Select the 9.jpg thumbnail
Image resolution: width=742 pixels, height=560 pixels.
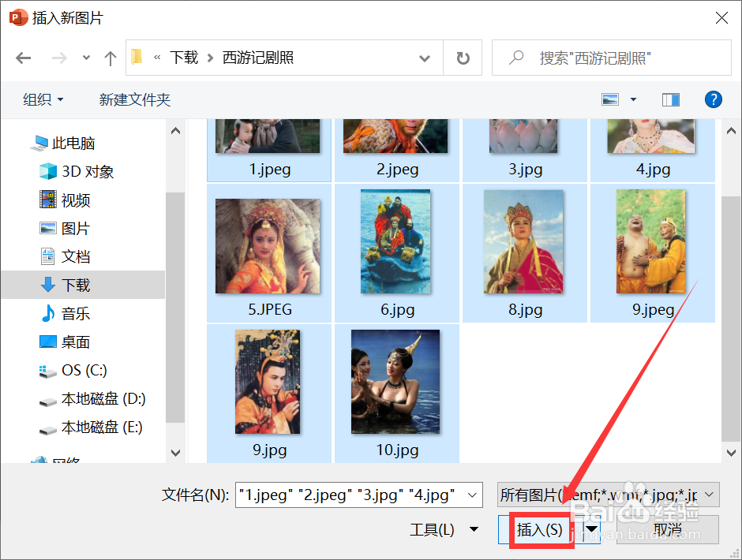pyautogui.click(x=269, y=394)
